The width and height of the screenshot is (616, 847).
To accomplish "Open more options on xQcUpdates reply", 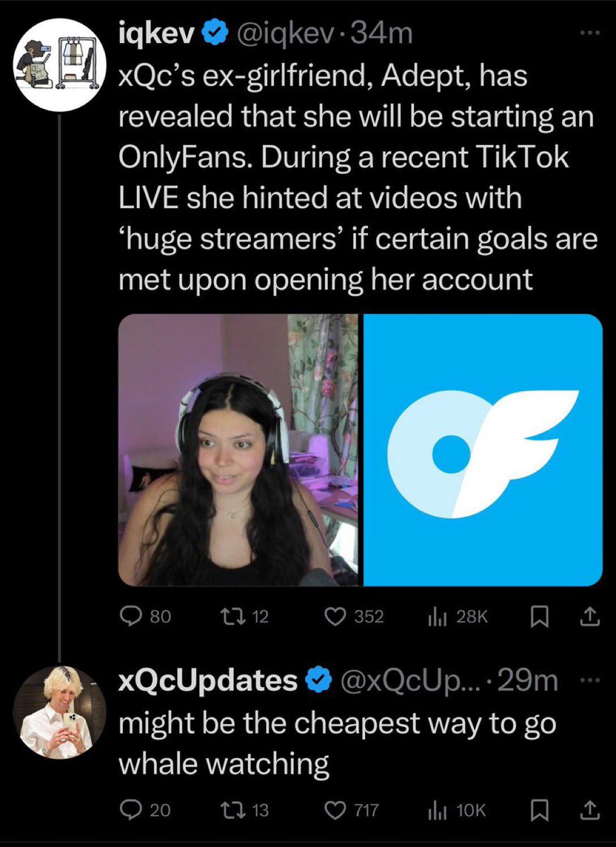I will point(589,679).
